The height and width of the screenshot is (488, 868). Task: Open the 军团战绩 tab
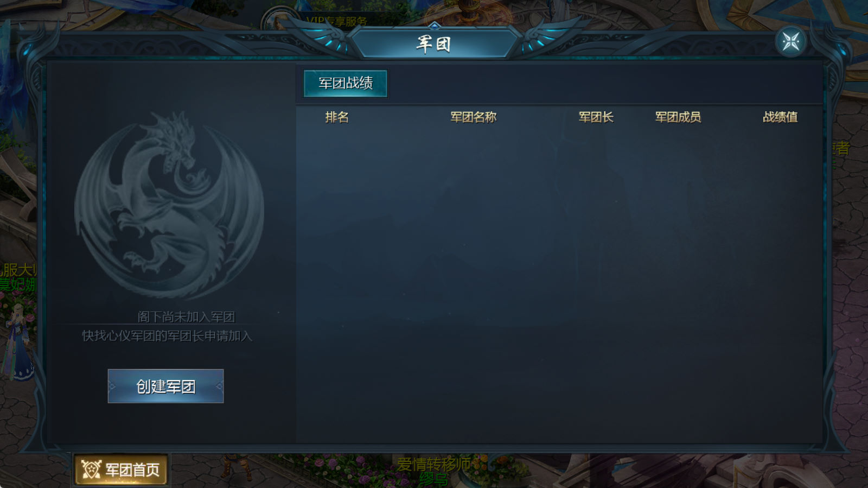346,83
